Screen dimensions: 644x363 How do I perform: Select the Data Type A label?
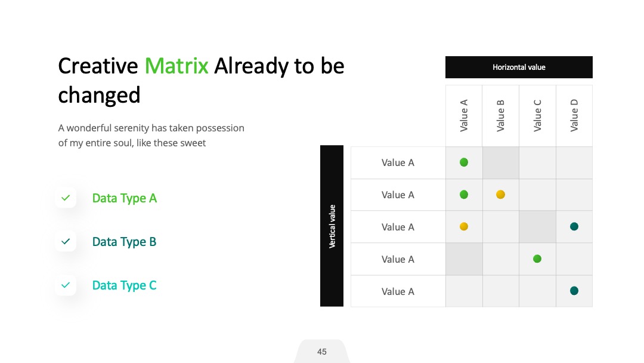point(125,198)
